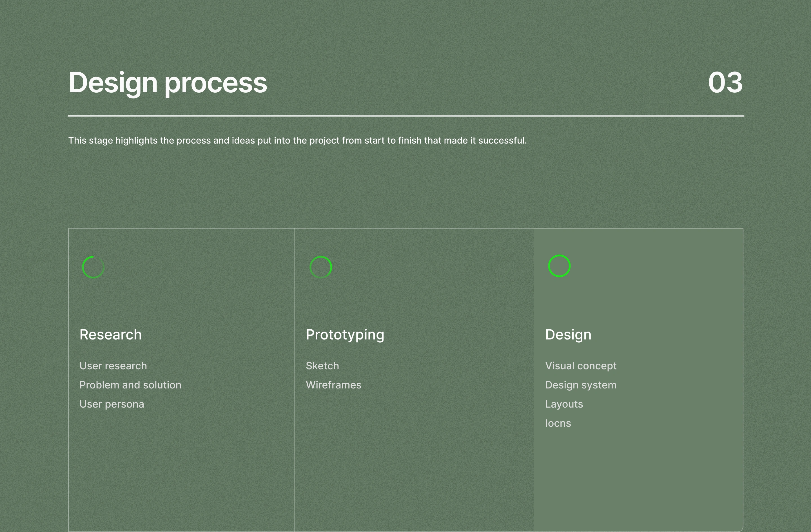The width and height of the screenshot is (811, 532).
Task: Click 'Wireframes' under Prototyping
Action: (x=334, y=385)
